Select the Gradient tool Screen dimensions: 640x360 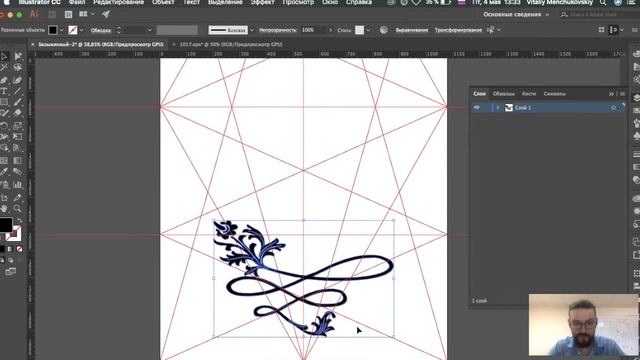[x=18, y=160]
